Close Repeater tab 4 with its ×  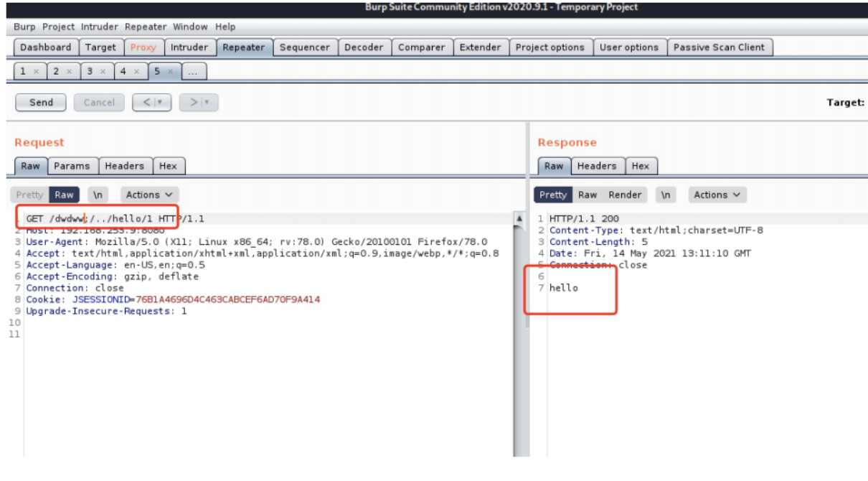(136, 72)
